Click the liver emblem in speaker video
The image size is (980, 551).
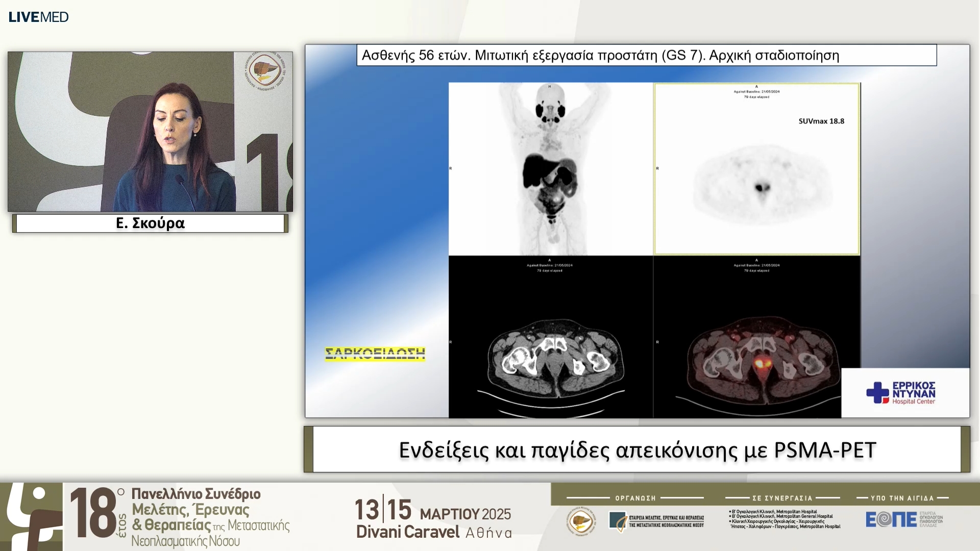(264, 71)
